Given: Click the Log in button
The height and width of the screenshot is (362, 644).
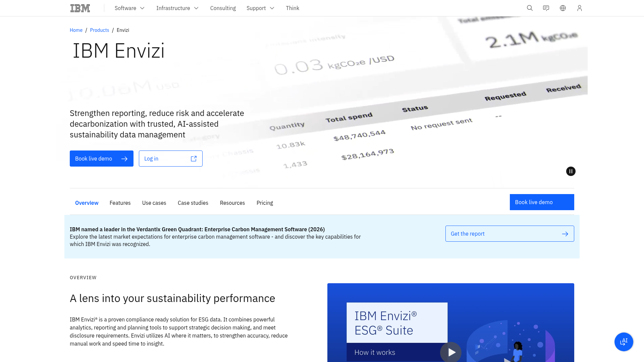Looking at the screenshot, I should (171, 159).
